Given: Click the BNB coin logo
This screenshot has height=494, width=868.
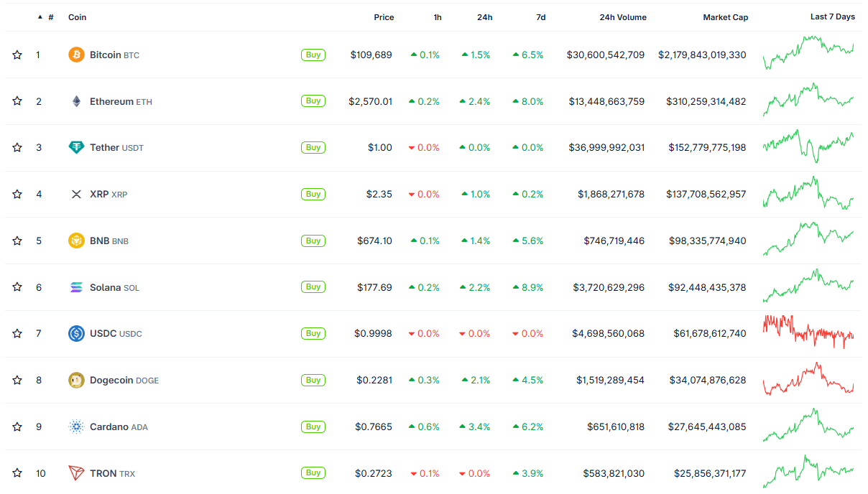Looking at the screenshot, I should point(76,241).
